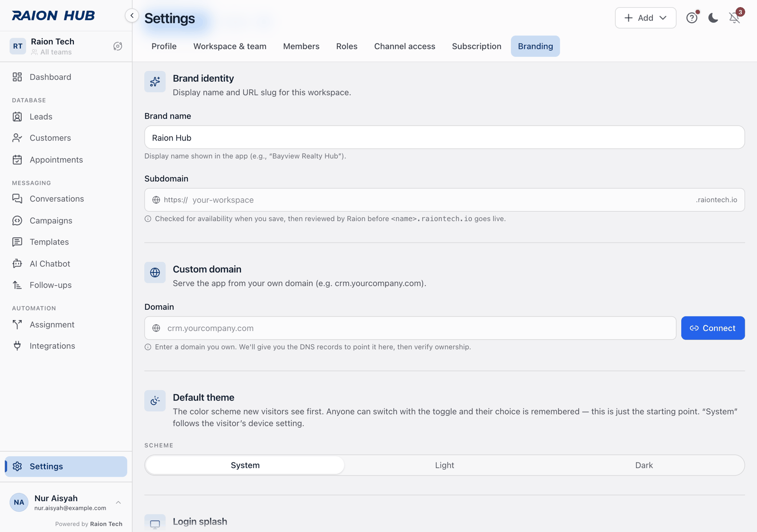Viewport: 757px width, 532px height.
Task: Switch to the Roles tab
Action: point(347,46)
